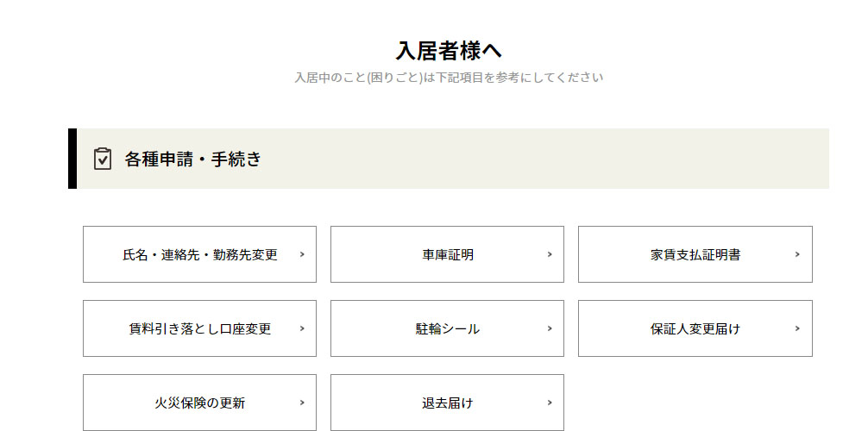The width and height of the screenshot is (868, 431).
Task: Click arrow icon beside 氏名・連絡先・勤務先変更
Action: pos(302,254)
